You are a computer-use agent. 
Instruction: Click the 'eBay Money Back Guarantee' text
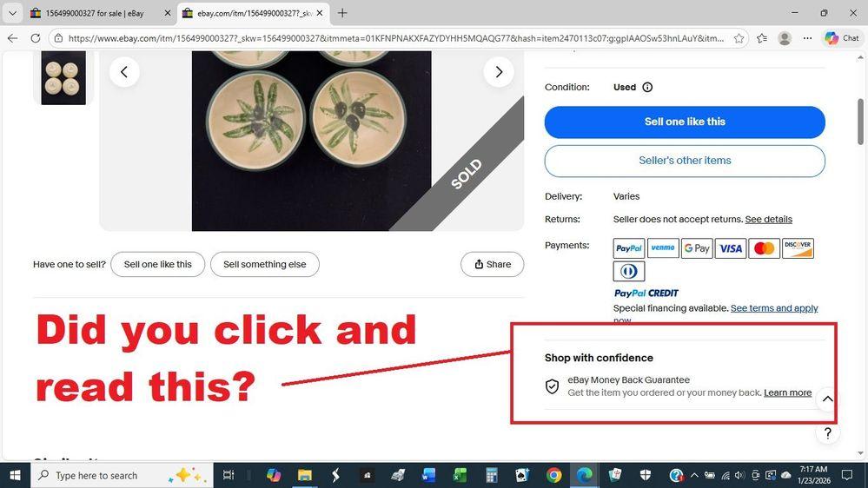628,380
